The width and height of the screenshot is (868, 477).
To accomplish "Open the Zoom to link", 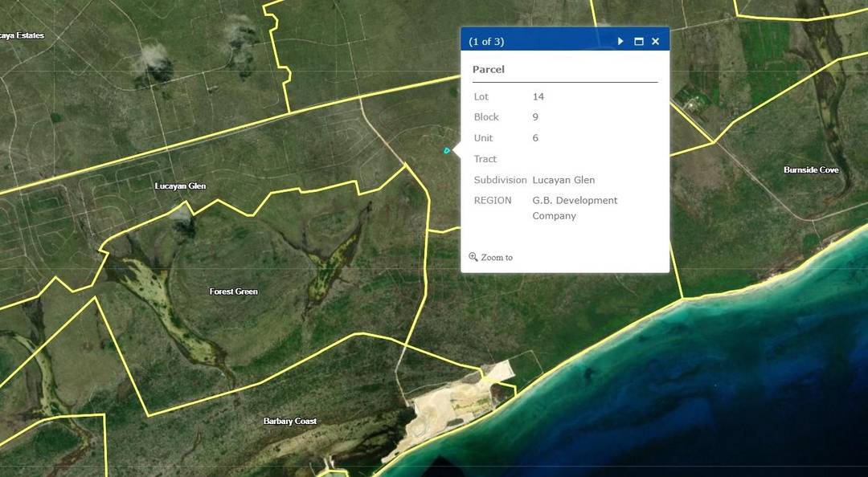I will (x=496, y=257).
